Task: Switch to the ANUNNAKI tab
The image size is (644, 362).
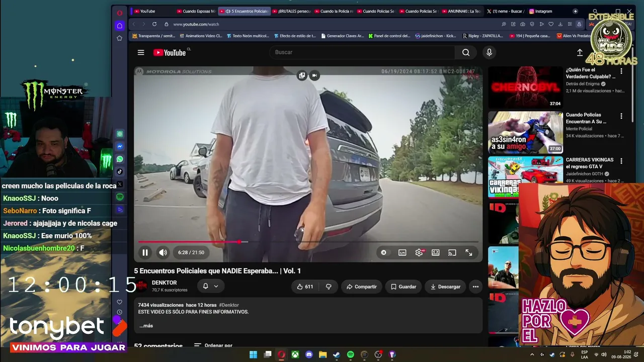Action: 461,11
